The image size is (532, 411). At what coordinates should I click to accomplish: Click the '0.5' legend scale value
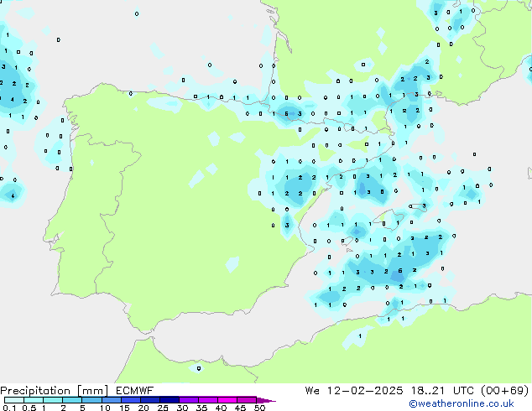29,408
